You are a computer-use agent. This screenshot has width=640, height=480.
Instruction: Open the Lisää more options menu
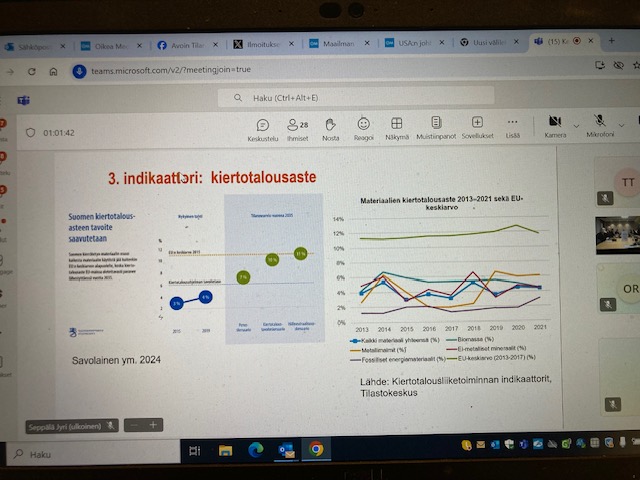pos(513,126)
